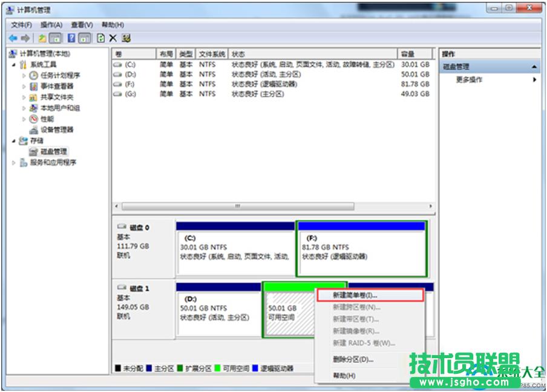Click the 卷 column header

coord(134,54)
